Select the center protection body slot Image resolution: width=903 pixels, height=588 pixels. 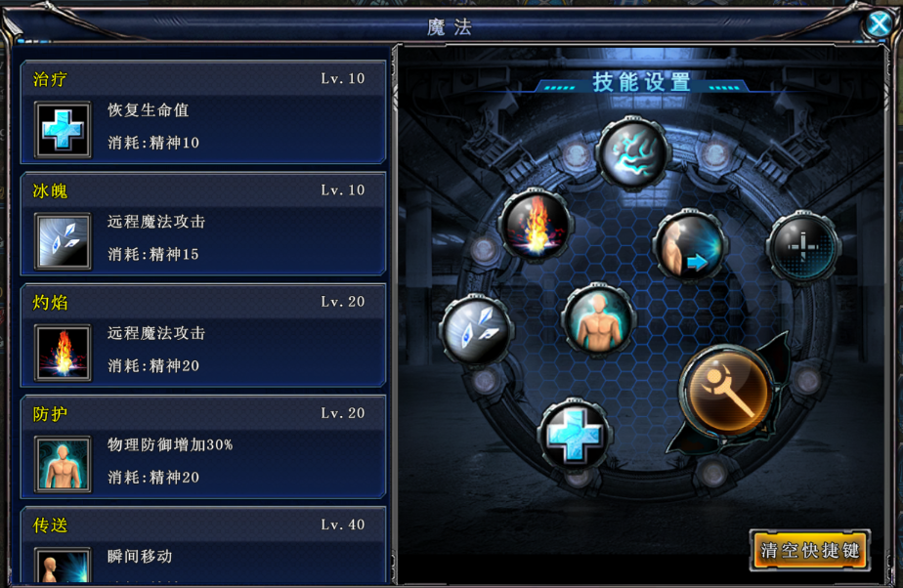coord(599,319)
